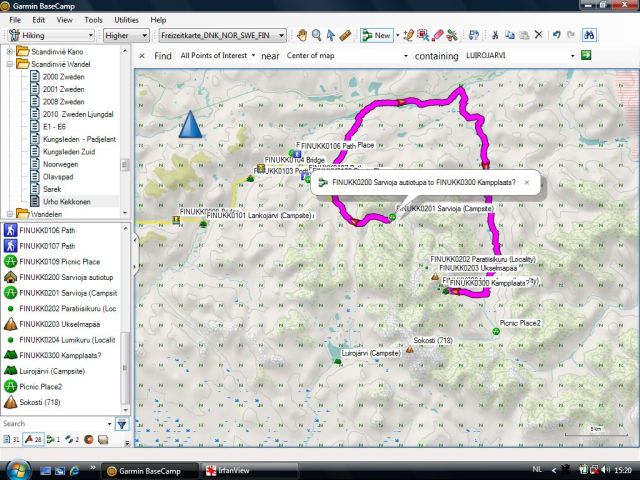
Task: Open the Utilities menu
Action: 126,19
